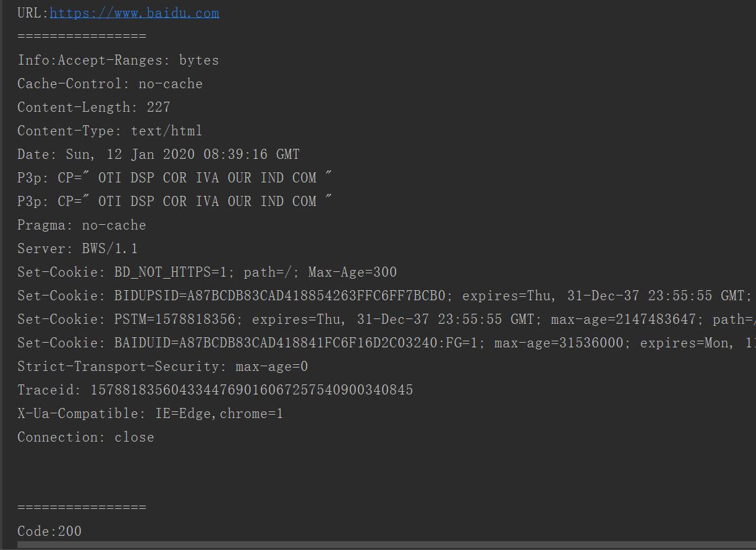756x550 pixels.
Task: Click the Pragma: no-cache line
Action: 82,226
